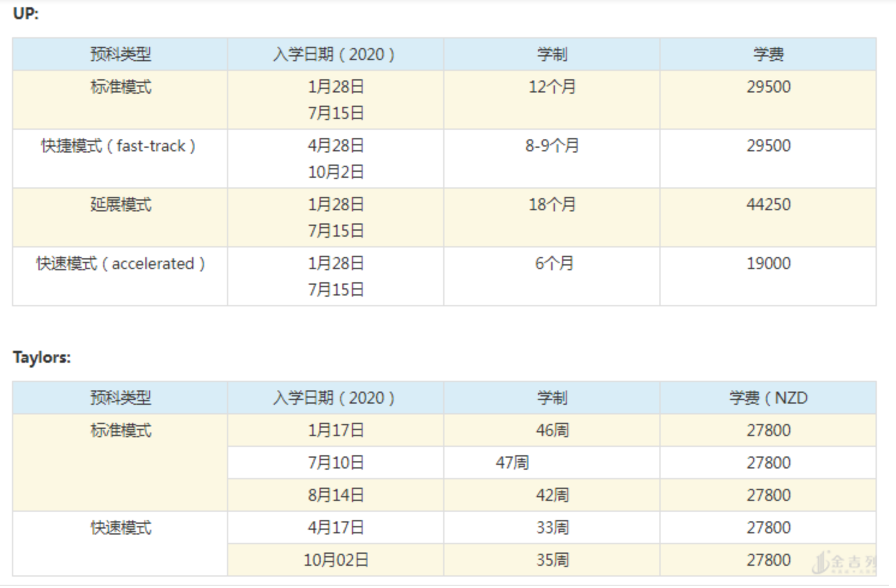This screenshot has height=588, width=896.
Task: Click the UP: section heading
Action: click(x=25, y=13)
